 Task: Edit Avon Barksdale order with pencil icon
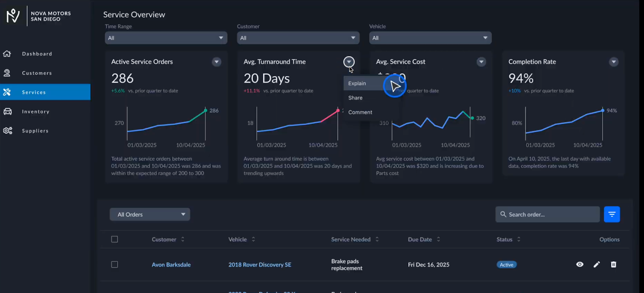point(597,264)
